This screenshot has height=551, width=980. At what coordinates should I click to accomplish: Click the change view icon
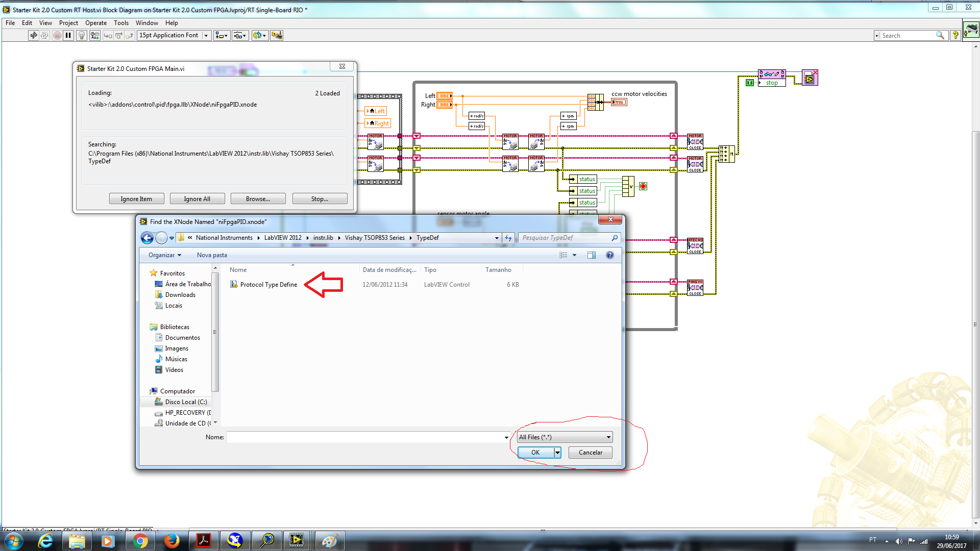click(x=563, y=255)
